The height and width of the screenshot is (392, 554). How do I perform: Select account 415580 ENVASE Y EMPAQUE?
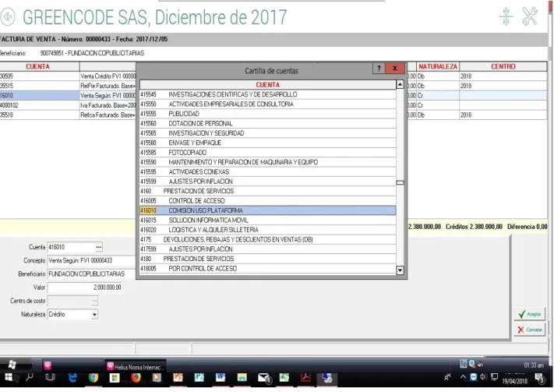pyautogui.click(x=268, y=143)
